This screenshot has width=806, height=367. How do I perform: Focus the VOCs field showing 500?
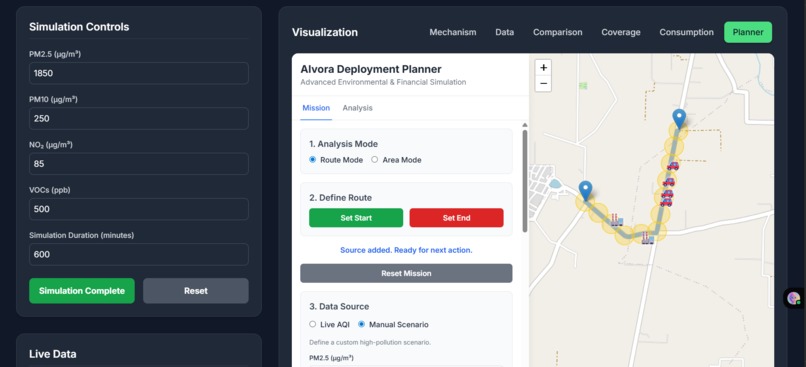coord(139,209)
